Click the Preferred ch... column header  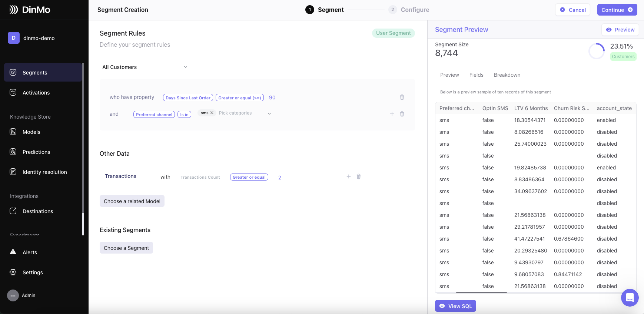pos(457,108)
